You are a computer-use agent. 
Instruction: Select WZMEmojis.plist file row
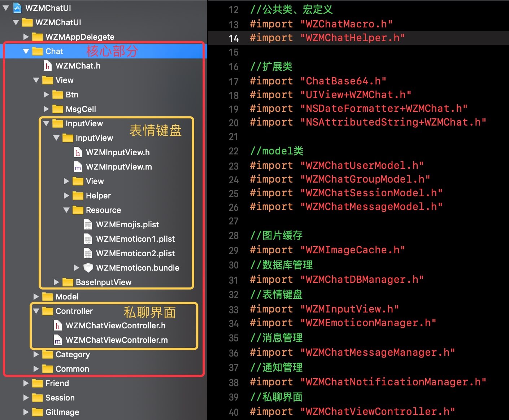coord(104,224)
